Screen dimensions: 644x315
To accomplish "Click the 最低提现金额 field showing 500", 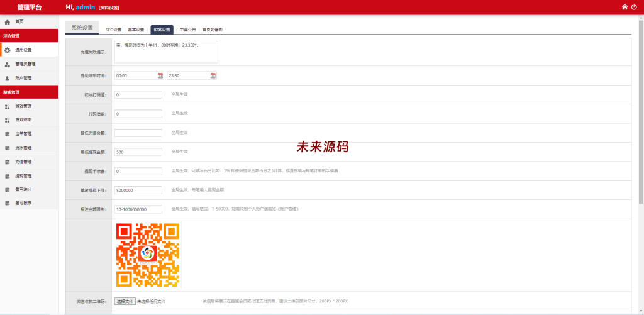I will [x=138, y=152].
